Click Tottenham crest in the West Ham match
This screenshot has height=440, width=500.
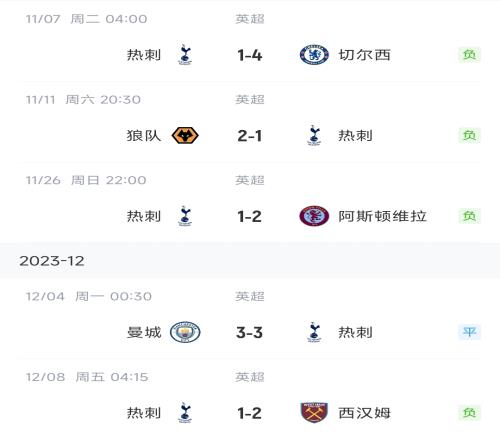(x=185, y=413)
